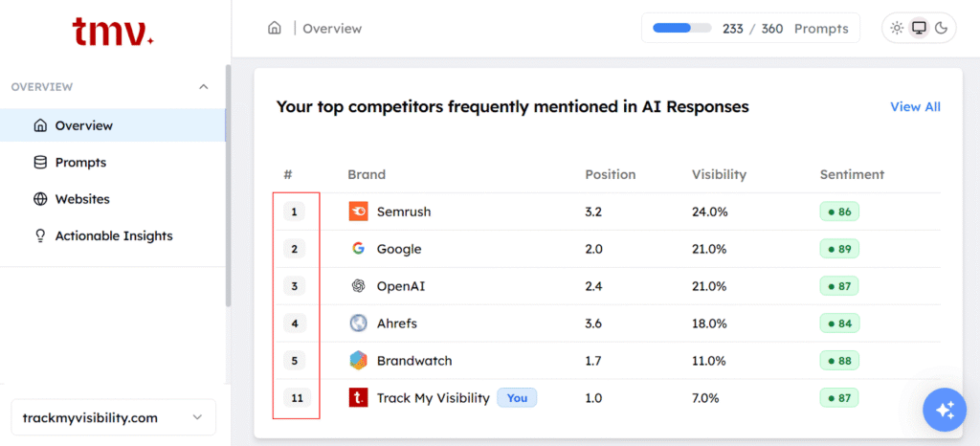Click the rank 5 badge
This screenshot has height=446, width=980.
coord(295,361)
